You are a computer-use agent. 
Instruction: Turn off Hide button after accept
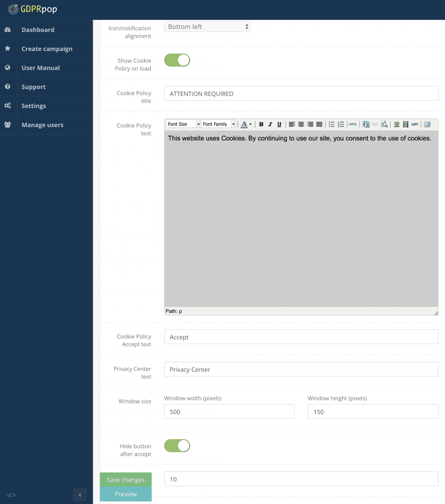coord(177,446)
